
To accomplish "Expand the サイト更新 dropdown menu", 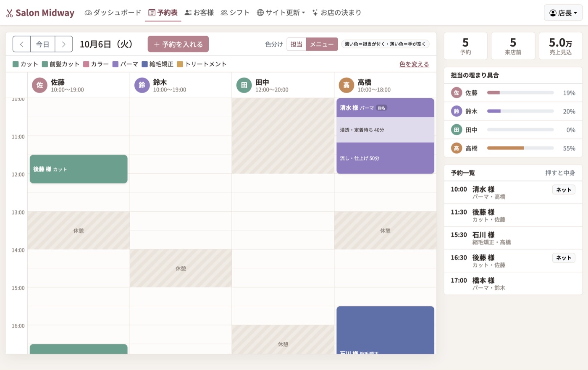I will 281,13.
